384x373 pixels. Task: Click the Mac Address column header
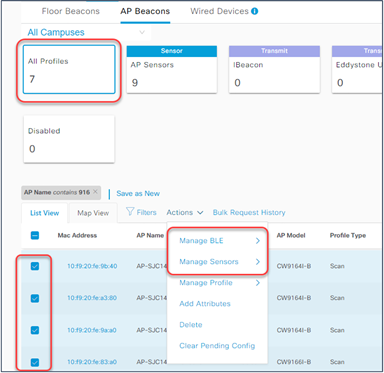tap(77, 235)
